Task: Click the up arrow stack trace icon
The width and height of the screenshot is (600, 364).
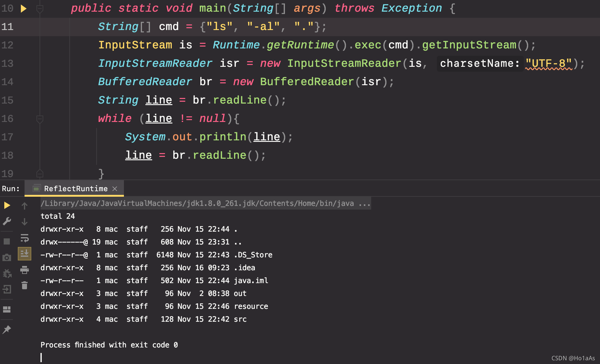Action: coord(25,206)
